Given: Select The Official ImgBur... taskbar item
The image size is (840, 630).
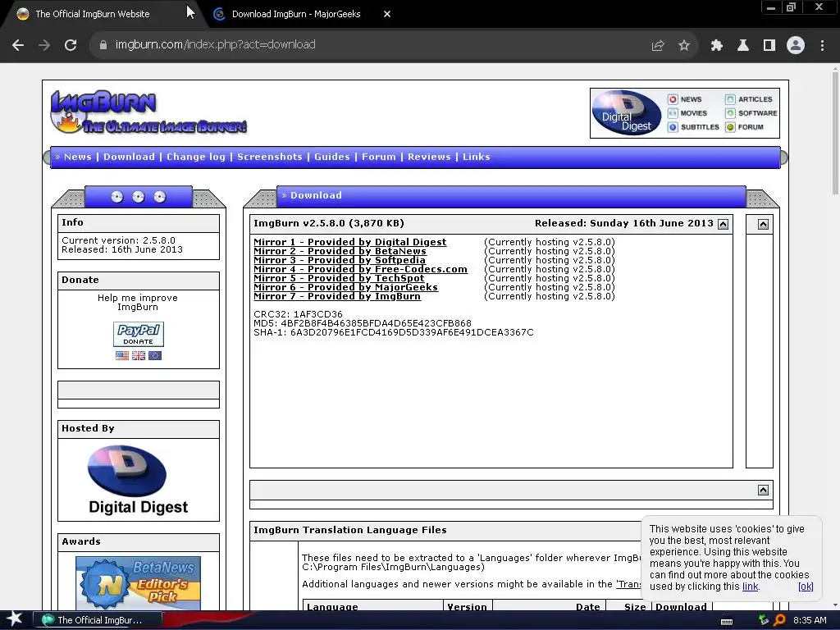Looking at the screenshot, I should click(x=97, y=620).
